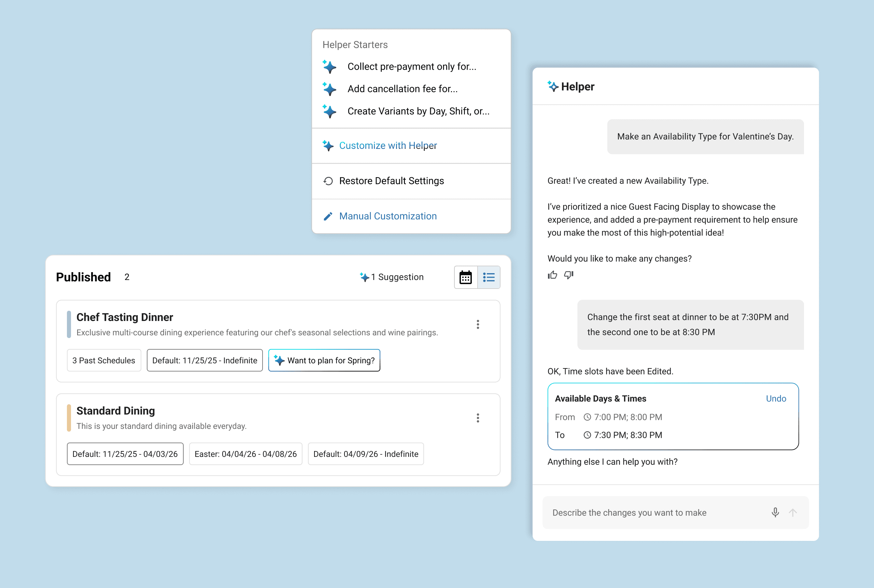Select Customize with Helper option
The image size is (874, 588).
tap(388, 145)
